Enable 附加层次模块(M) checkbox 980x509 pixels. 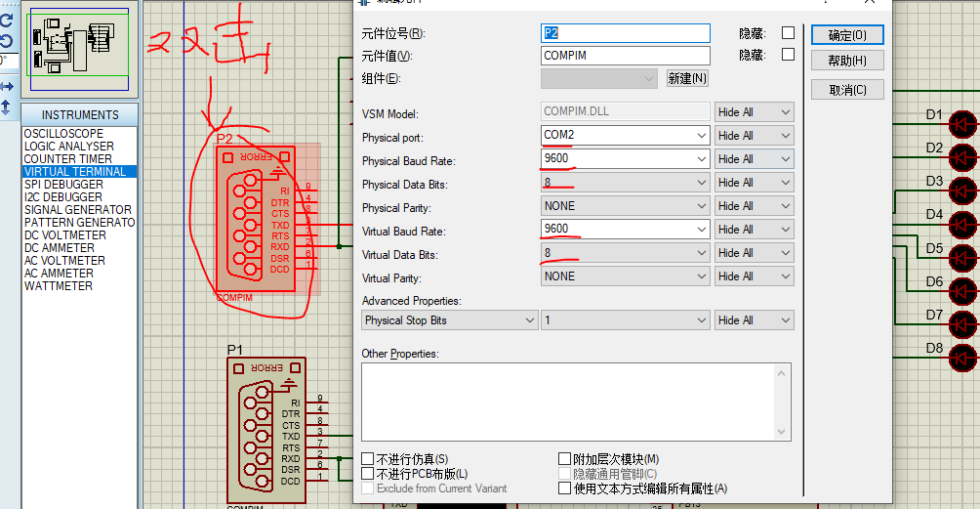pyautogui.click(x=564, y=459)
